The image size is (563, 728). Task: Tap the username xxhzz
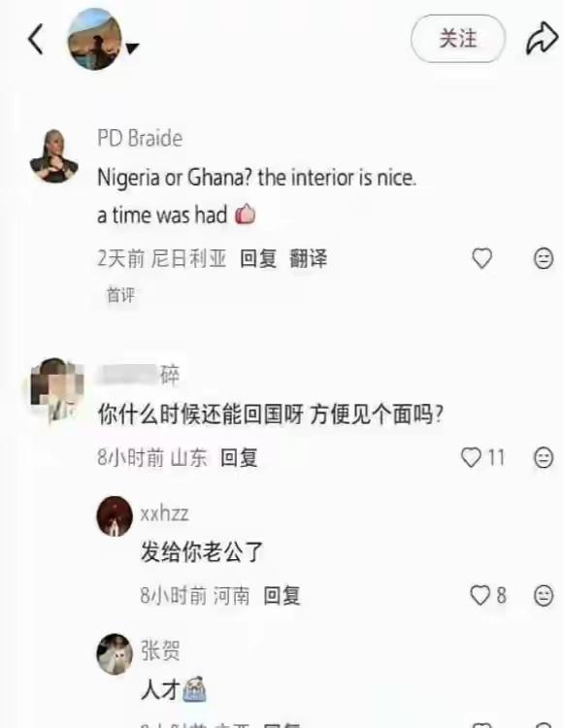tap(164, 513)
